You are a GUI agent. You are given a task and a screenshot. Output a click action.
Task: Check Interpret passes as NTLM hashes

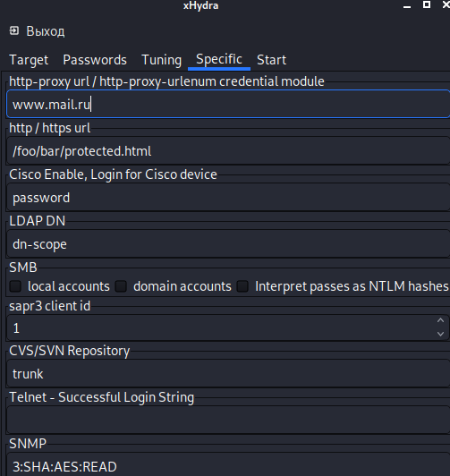[x=242, y=286]
